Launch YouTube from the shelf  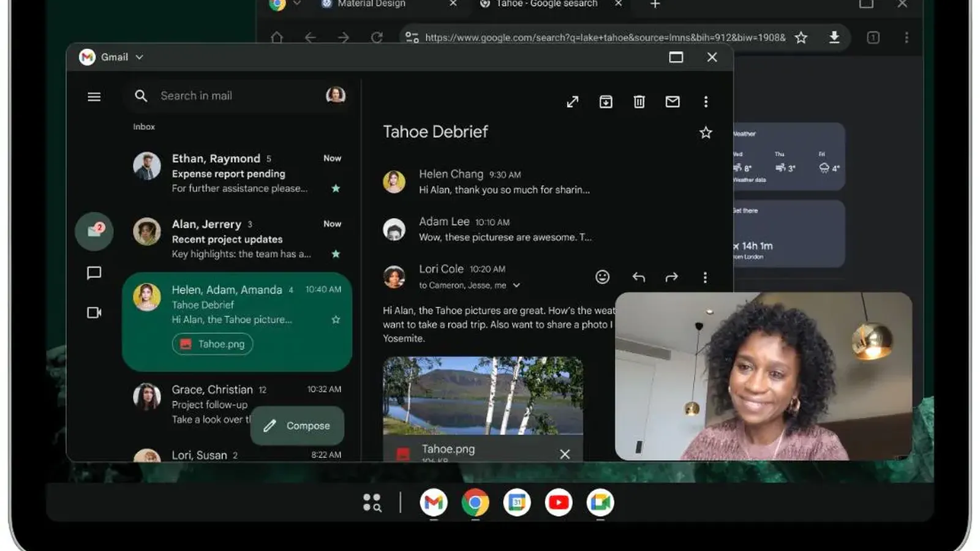[x=559, y=503]
